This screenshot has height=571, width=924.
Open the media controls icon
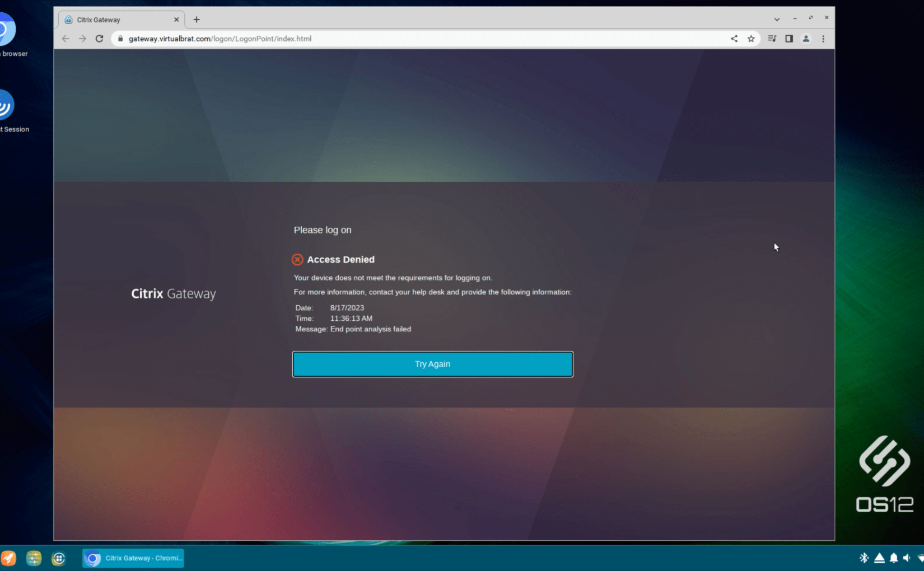[772, 39]
